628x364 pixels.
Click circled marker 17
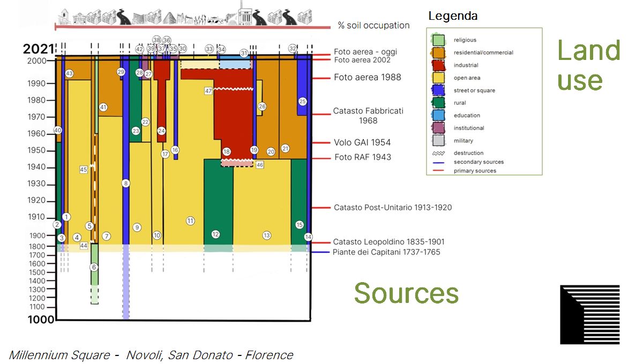pos(165,154)
